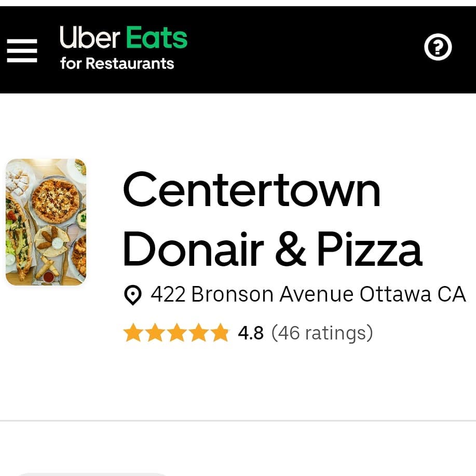Click the white Uber logo word
The height and width of the screenshot is (476, 476).
[x=90, y=37]
